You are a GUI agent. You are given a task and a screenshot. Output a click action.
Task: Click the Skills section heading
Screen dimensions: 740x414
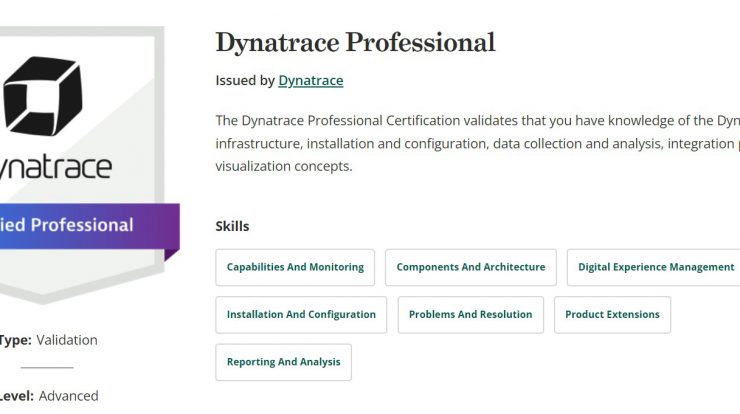[232, 226]
